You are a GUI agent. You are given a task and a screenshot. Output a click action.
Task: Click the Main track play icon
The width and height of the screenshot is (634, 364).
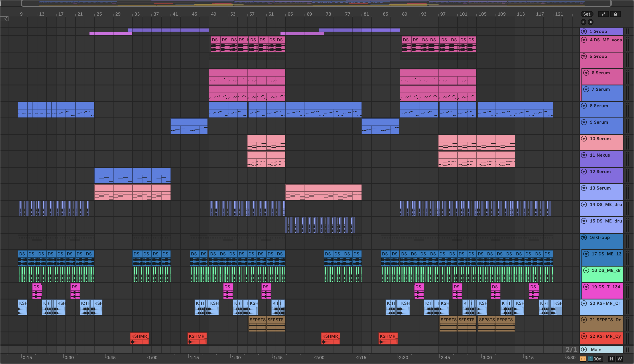(x=584, y=349)
